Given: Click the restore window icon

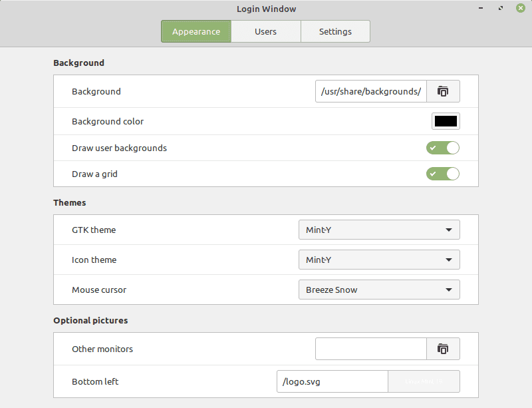Looking at the screenshot, I should coord(500,8).
